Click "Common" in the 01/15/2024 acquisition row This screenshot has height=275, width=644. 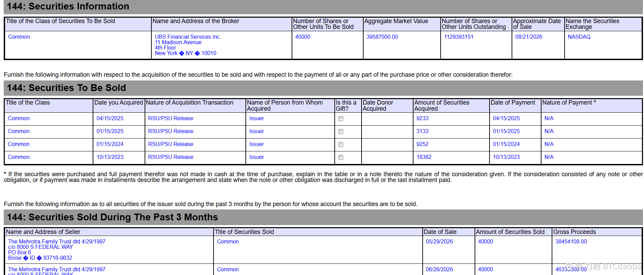19,144
